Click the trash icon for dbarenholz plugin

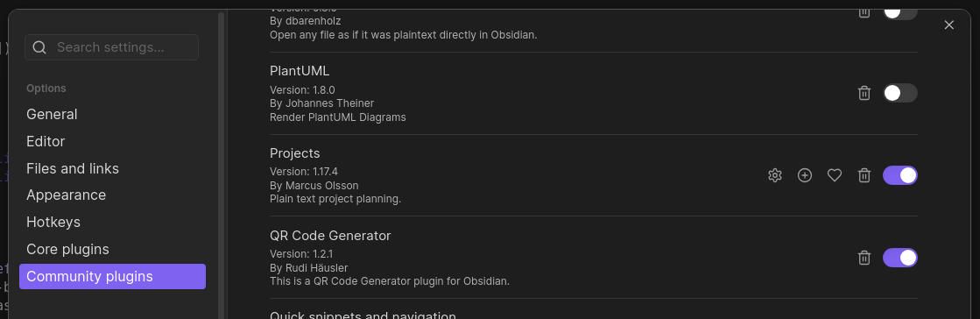864,11
